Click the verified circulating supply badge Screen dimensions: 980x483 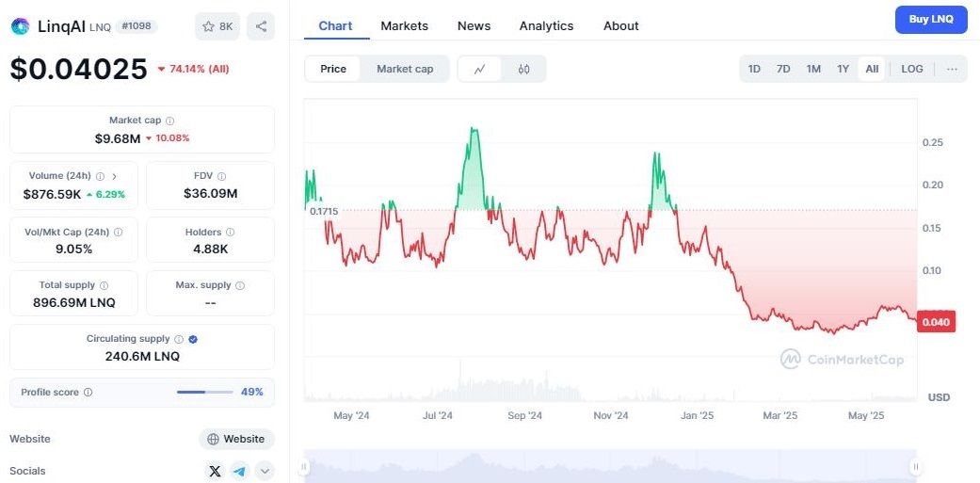click(x=193, y=339)
